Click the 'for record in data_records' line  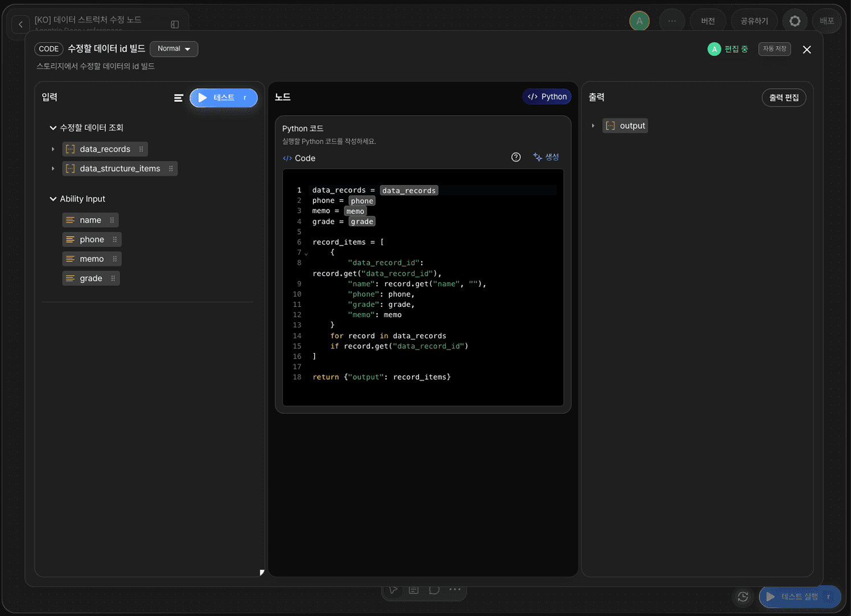tap(388, 336)
